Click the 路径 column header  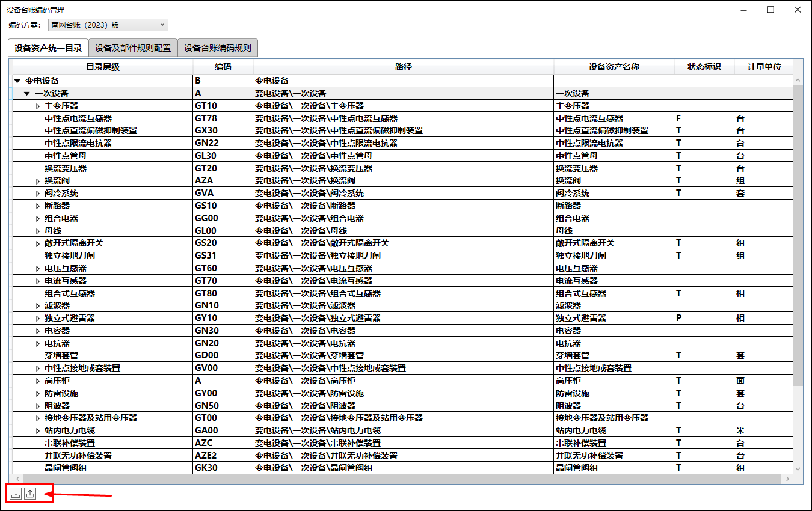[404, 67]
